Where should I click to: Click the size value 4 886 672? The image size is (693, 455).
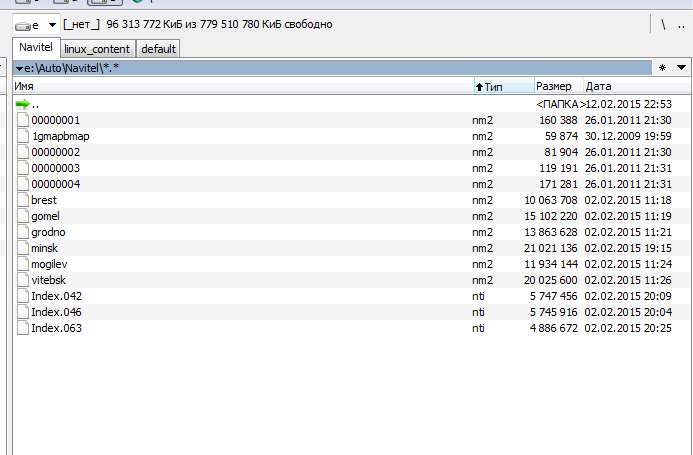coord(554,328)
